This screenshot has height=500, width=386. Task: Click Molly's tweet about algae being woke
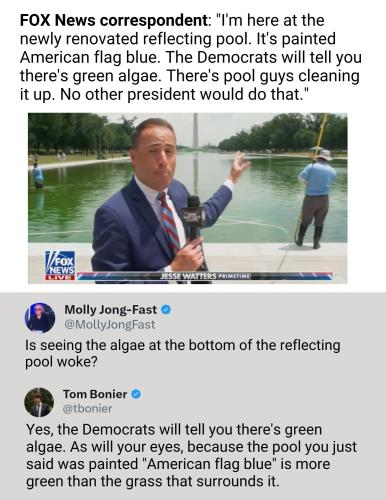(x=183, y=353)
